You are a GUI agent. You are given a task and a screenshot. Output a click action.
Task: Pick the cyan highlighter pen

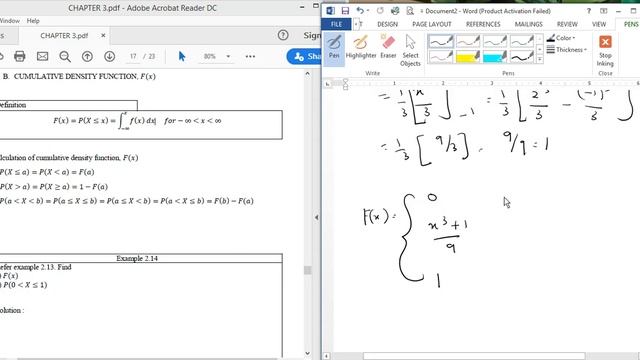pos(495,56)
